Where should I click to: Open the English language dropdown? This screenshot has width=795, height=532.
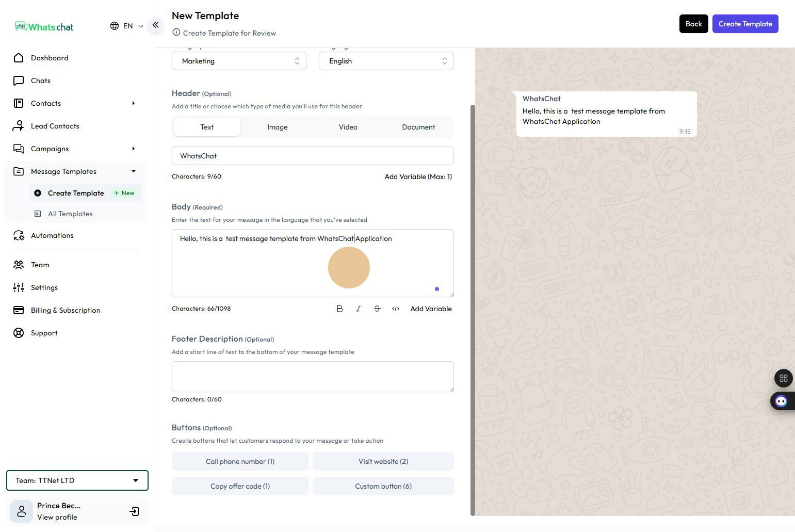coord(386,61)
